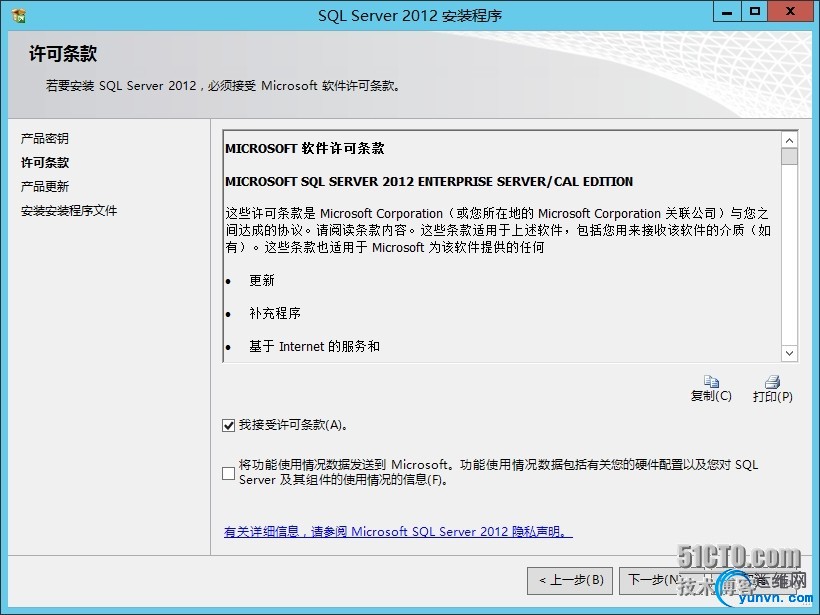Click the 基于 Internet 的服务和 bullet item

(314, 346)
